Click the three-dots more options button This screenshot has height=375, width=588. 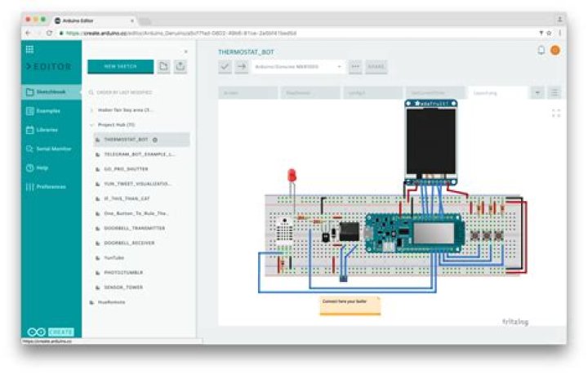[x=355, y=67]
